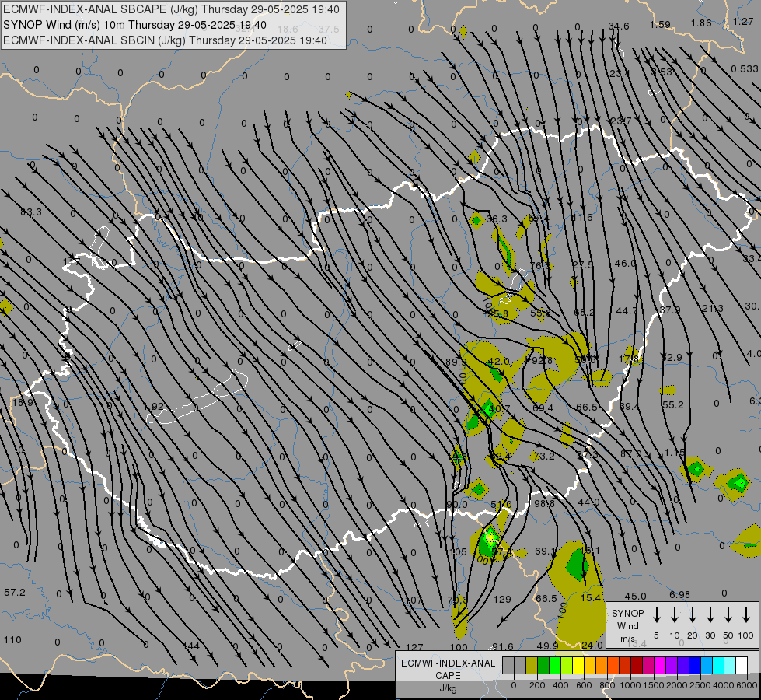The width and height of the screenshot is (761, 700).
Task: Click the 1.86 value at top right
Action: point(701,23)
